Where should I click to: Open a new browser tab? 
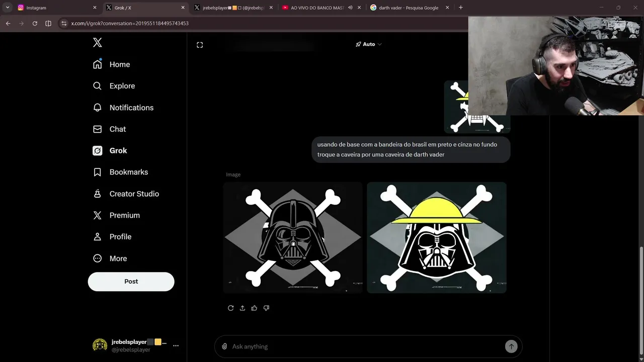pos(460,8)
